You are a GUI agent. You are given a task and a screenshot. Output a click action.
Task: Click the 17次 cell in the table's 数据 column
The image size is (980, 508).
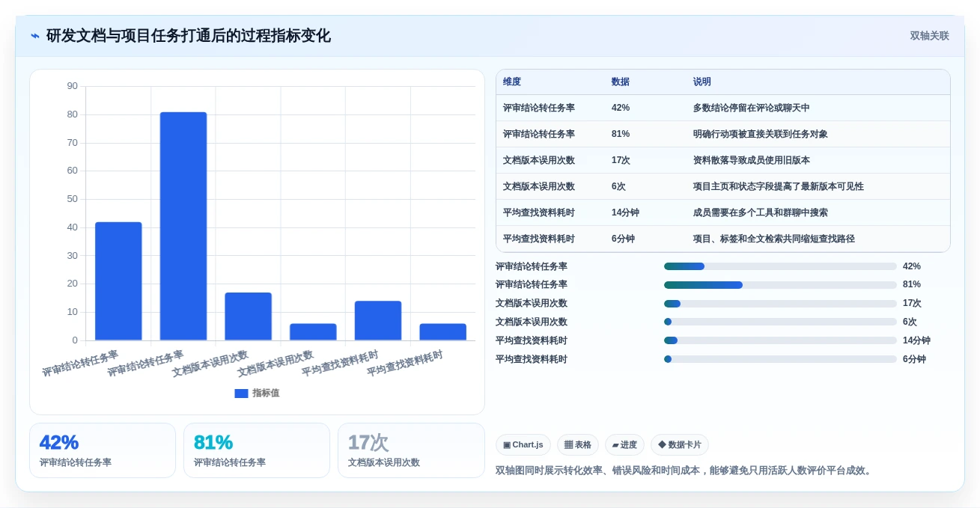[621, 160]
